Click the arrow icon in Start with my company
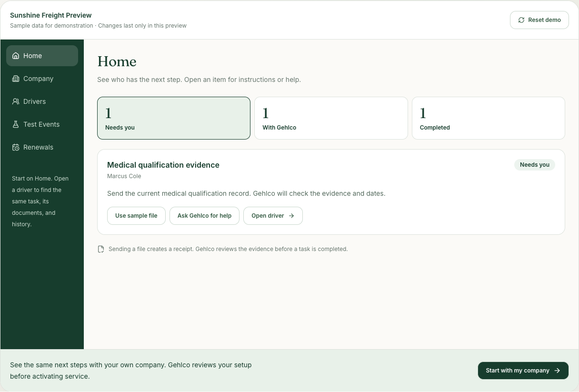The width and height of the screenshot is (579, 392). pyautogui.click(x=557, y=371)
